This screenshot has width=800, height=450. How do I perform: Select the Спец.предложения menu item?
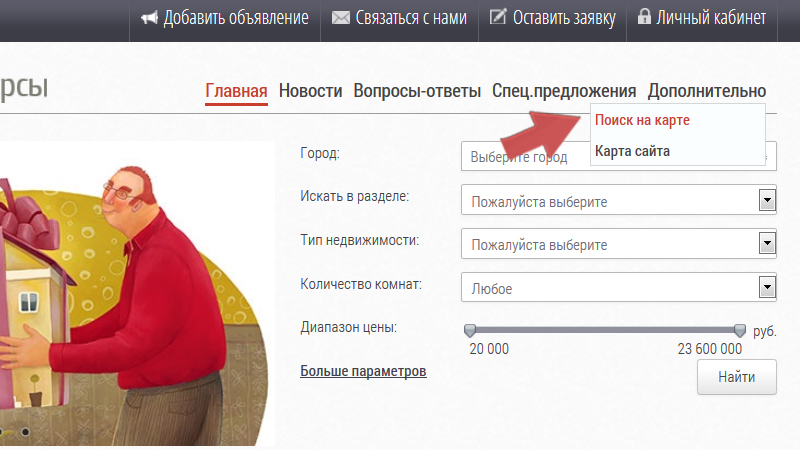564,91
